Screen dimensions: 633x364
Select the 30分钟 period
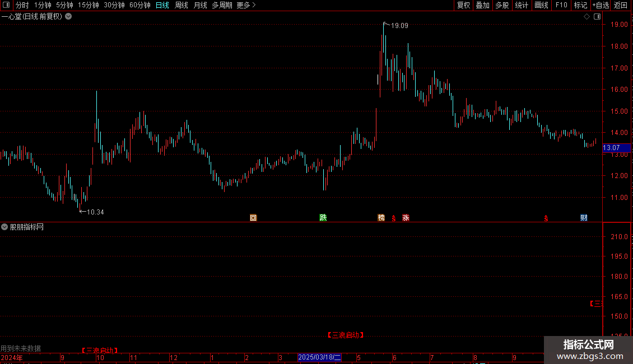[x=114, y=5]
